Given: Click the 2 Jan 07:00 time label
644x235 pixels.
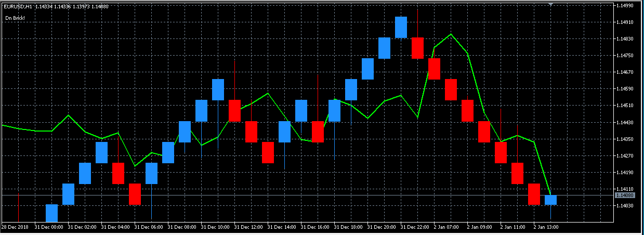Looking at the screenshot, I should [x=447, y=227].
